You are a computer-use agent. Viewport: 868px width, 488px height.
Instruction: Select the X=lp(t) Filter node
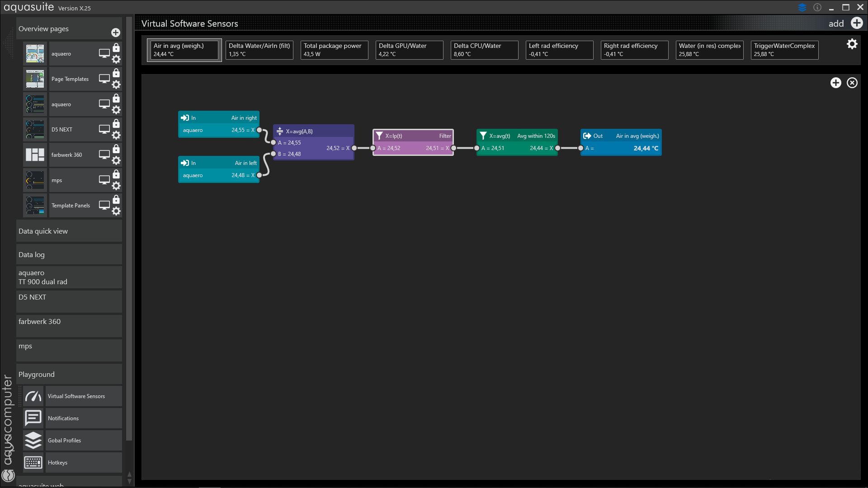(413, 136)
